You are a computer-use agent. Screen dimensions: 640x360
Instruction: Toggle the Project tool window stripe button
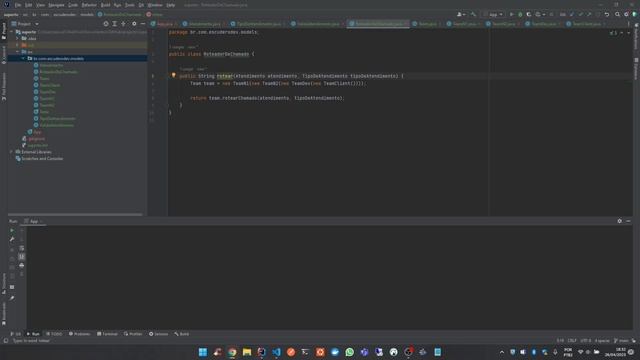[x=4, y=31]
